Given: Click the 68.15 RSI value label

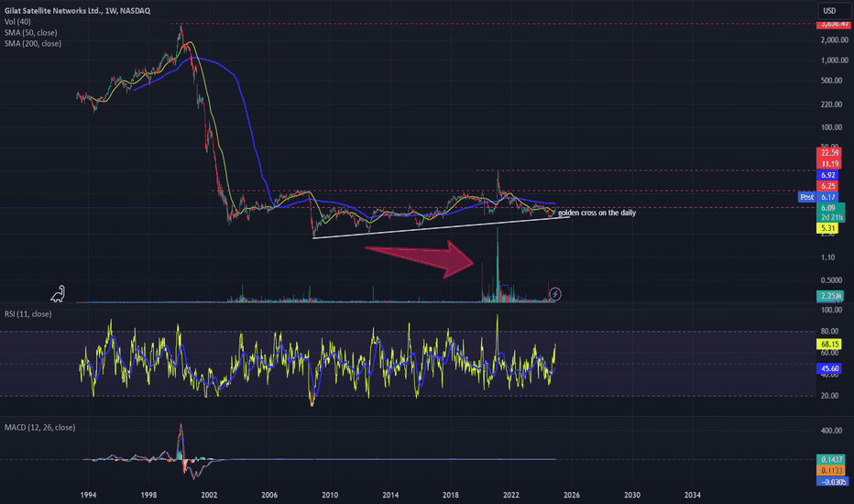Looking at the screenshot, I should [829, 345].
